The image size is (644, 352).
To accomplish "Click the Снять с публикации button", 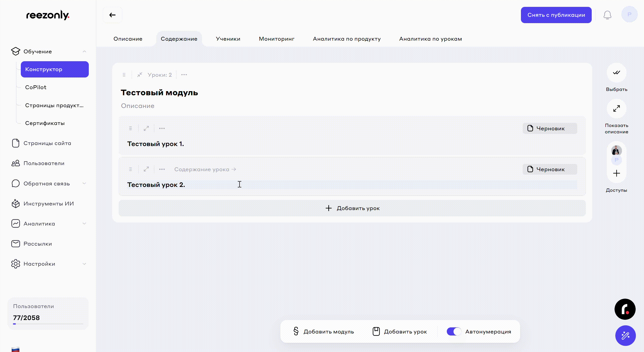I will click(x=556, y=15).
